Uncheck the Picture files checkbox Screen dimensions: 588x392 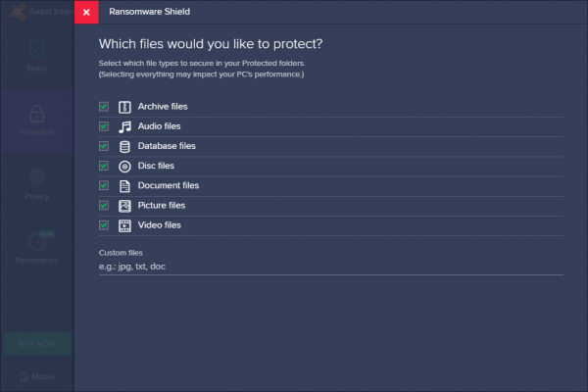point(104,206)
